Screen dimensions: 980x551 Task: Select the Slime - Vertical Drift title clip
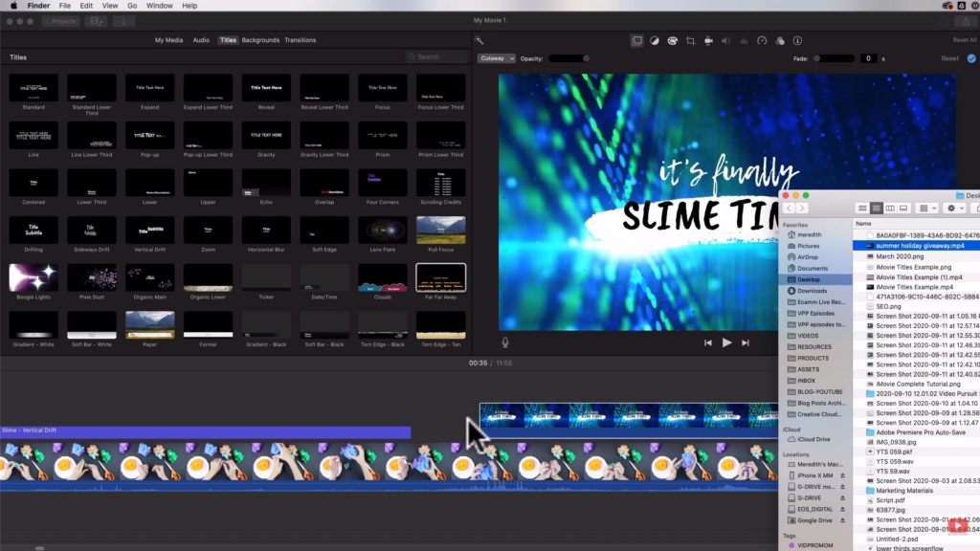click(205, 430)
